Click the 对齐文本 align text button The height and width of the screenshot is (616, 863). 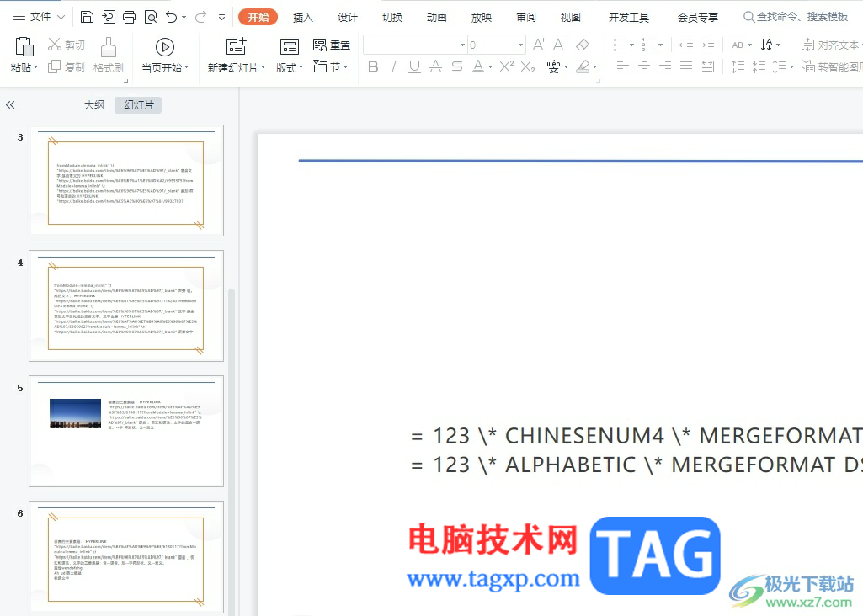pyautogui.click(x=831, y=45)
